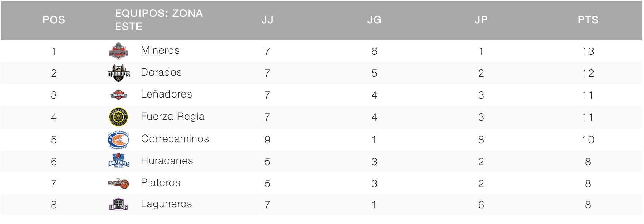Click the Huracanes team logo

click(x=119, y=161)
